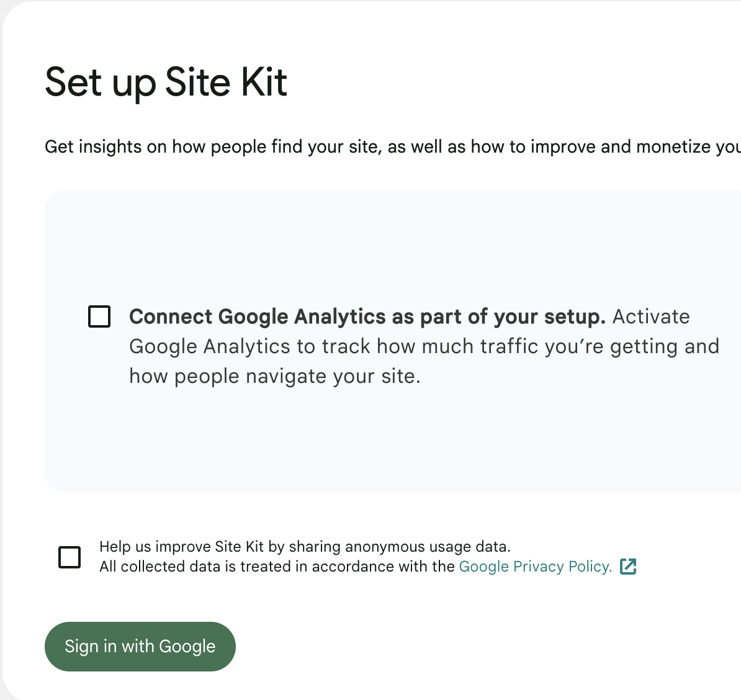Click "All collected data is treated" text
Image resolution: width=741 pixels, height=700 pixels.
(x=186, y=567)
